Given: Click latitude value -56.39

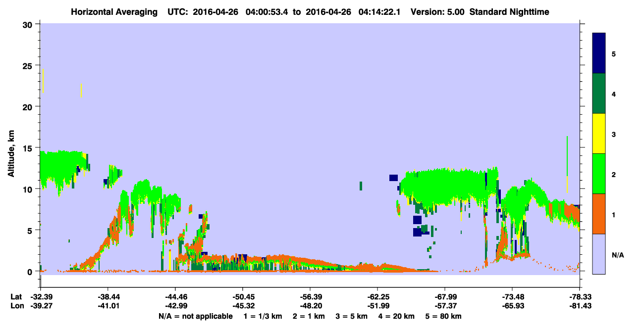Looking at the screenshot, I should pos(310,297).
